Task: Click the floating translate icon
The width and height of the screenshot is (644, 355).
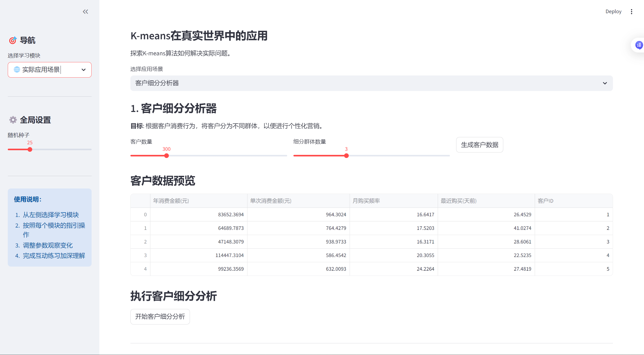Action: tap(639, 45)
